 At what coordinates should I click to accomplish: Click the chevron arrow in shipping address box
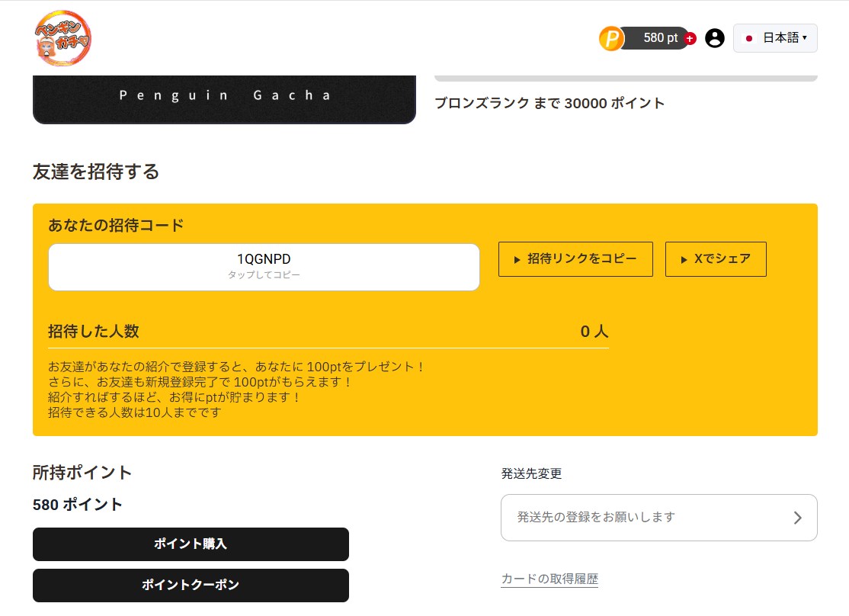pyautogui.click(x=797, y=518)
